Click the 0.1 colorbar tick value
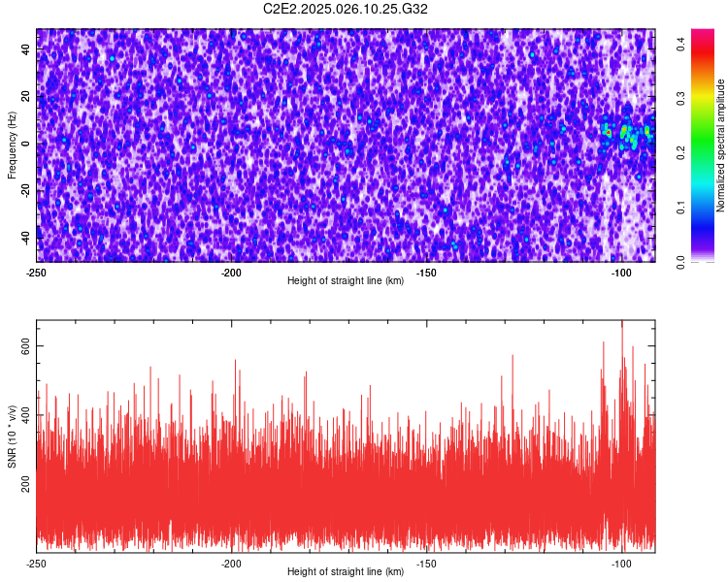Image resolution: width=728 pixels, height=582 pixels. point(681,208)
